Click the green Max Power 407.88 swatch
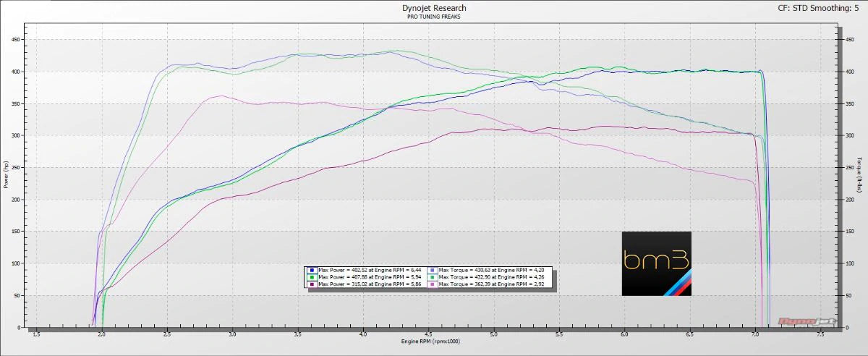 (x=312, y=277)
